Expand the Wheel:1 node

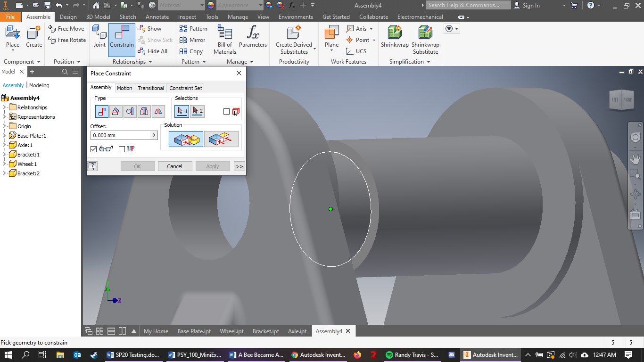coord(4,164)
